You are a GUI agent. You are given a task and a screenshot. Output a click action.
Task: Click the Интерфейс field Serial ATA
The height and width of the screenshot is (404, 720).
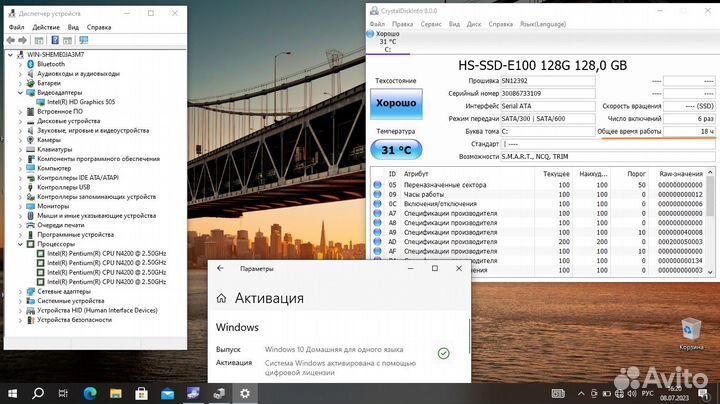[548, 106]
